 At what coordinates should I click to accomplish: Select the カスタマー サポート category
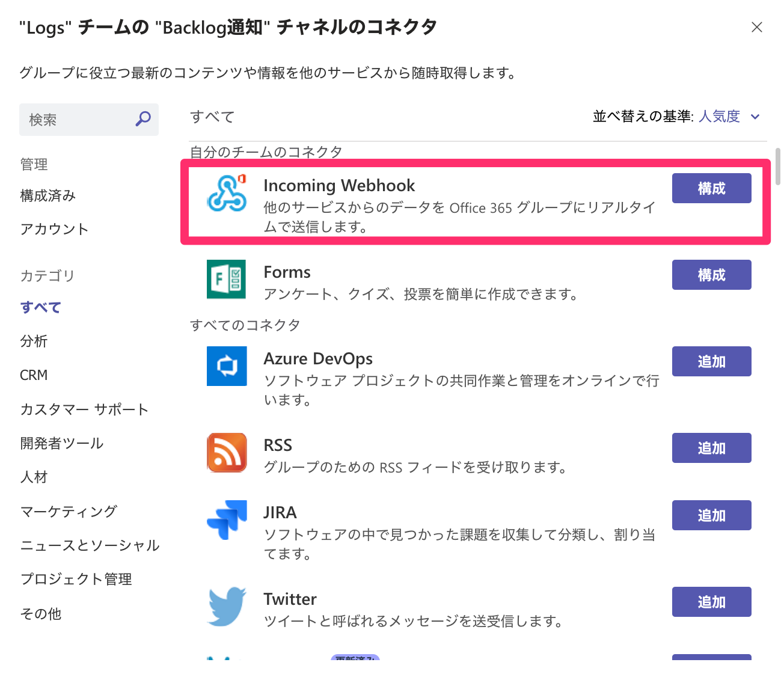84,409
